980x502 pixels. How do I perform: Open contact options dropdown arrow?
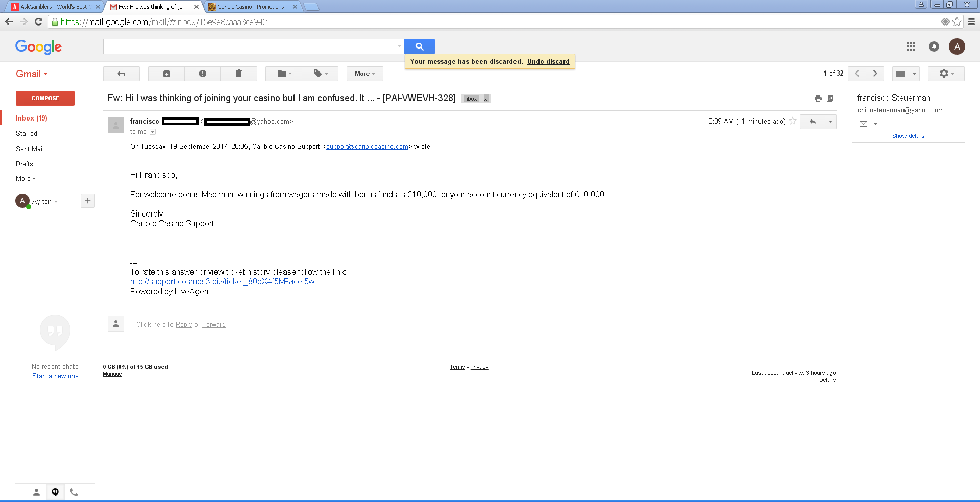[875, 124]
